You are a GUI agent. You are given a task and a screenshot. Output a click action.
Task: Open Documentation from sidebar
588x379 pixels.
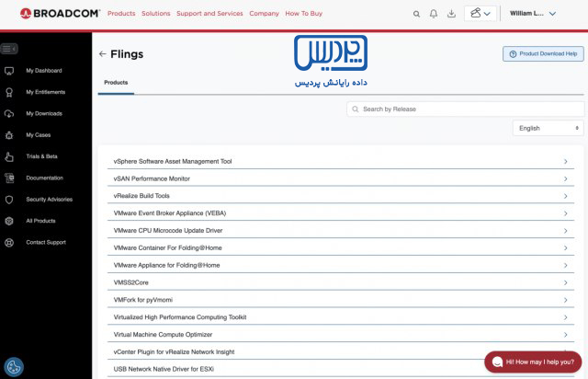[x=45, y=178]
